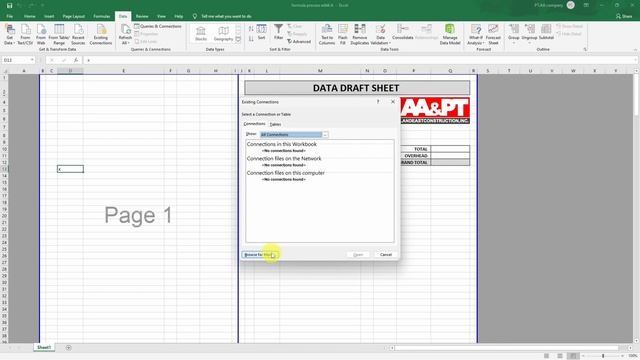Click into the formula bar
This screenshot has height=360, width=640.
coord(359,60)
